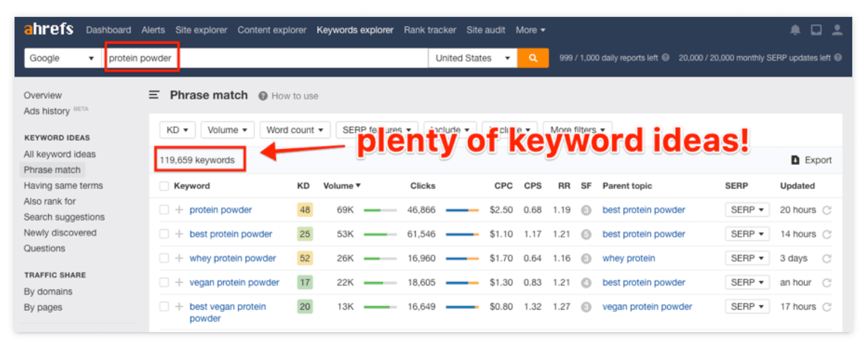Open SERP dropdown for protein powder row

click(747, 210)
